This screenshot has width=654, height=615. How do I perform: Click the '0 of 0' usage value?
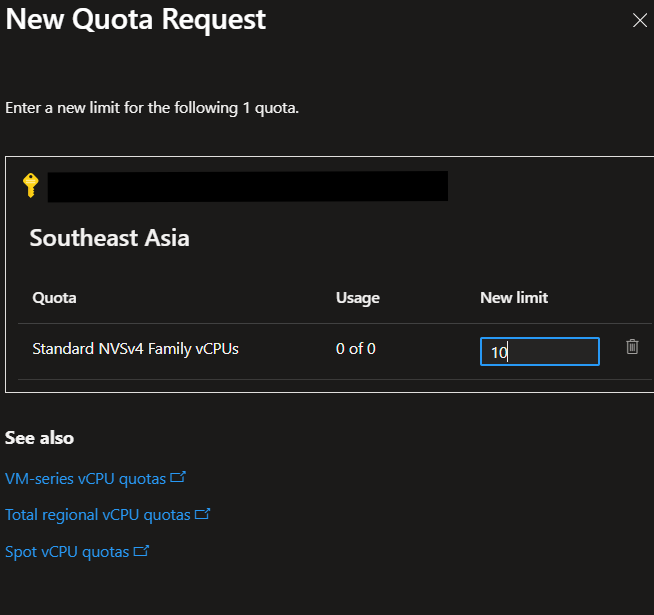356,349
